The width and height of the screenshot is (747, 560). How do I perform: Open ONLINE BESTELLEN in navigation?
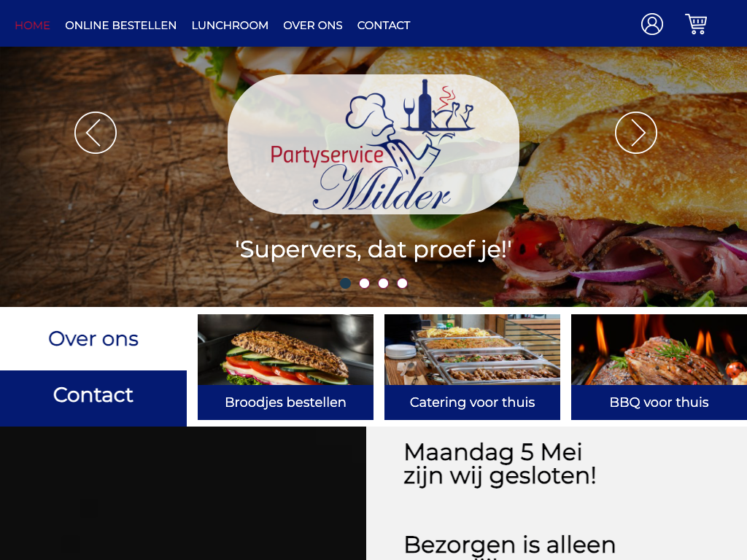pos(120,26)
